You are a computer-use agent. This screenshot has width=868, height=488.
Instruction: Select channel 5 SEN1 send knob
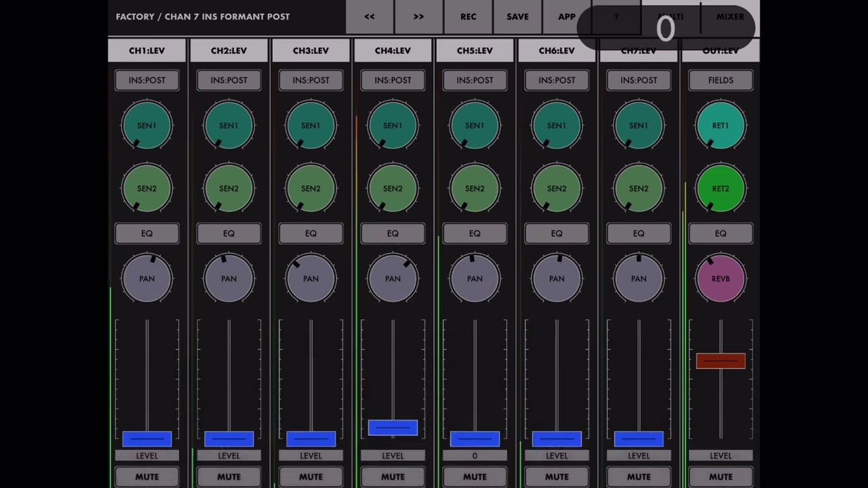tap(475, 125)
